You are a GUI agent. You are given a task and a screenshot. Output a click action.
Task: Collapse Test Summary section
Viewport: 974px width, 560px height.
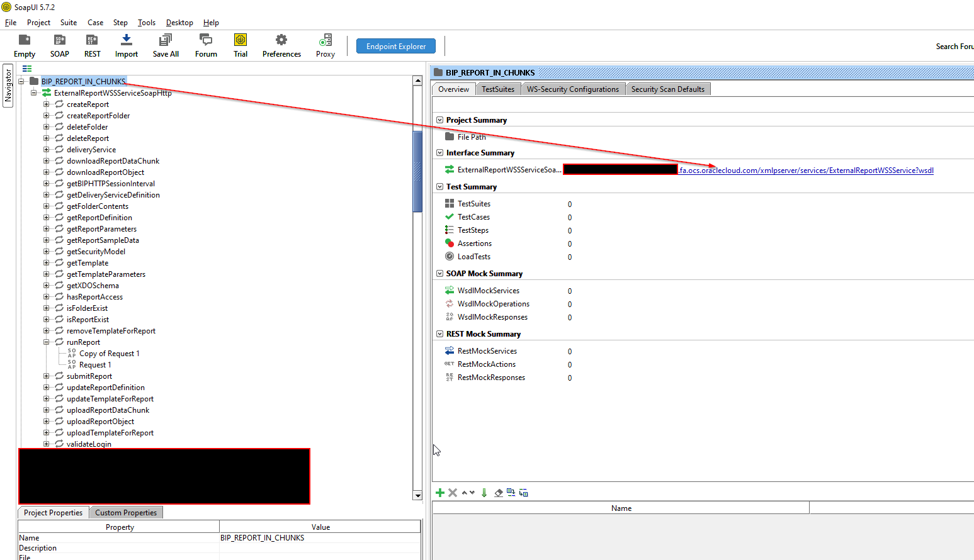point(439,186)
